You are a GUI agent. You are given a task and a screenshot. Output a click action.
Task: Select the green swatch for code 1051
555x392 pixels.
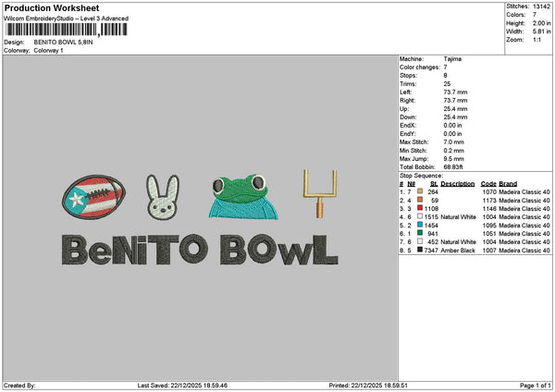click(x=420, y=233)
